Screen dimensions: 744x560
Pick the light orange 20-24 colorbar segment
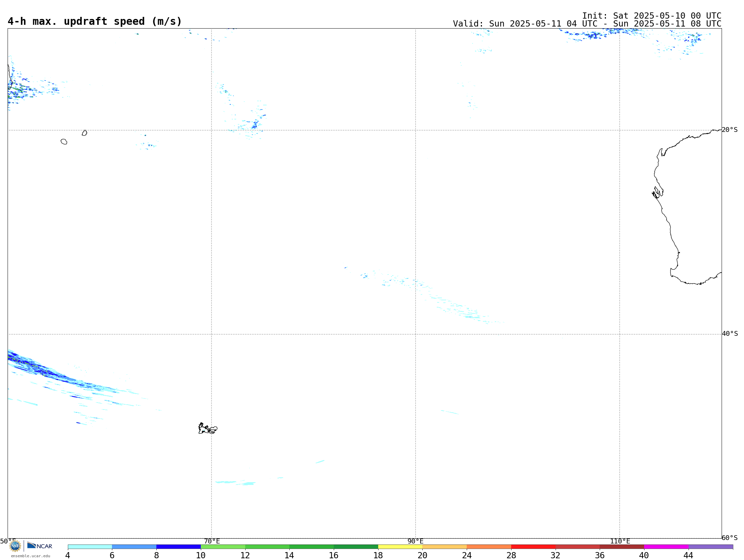(x=445, y=547)
